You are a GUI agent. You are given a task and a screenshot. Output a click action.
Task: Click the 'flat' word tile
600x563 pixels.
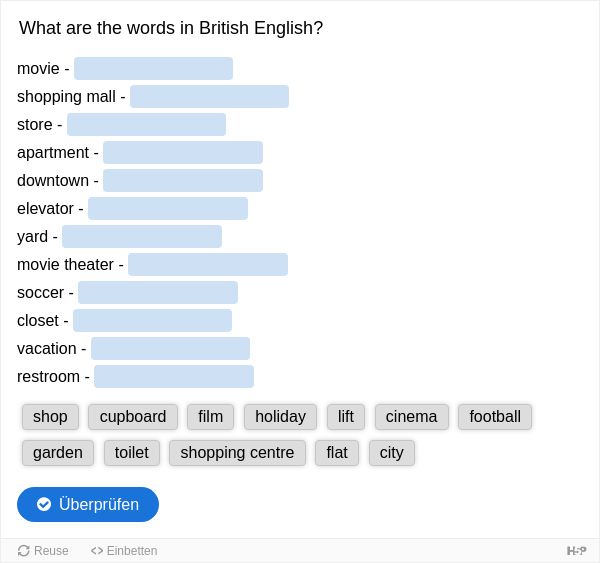pyautogui.click(x=337, y=452)
